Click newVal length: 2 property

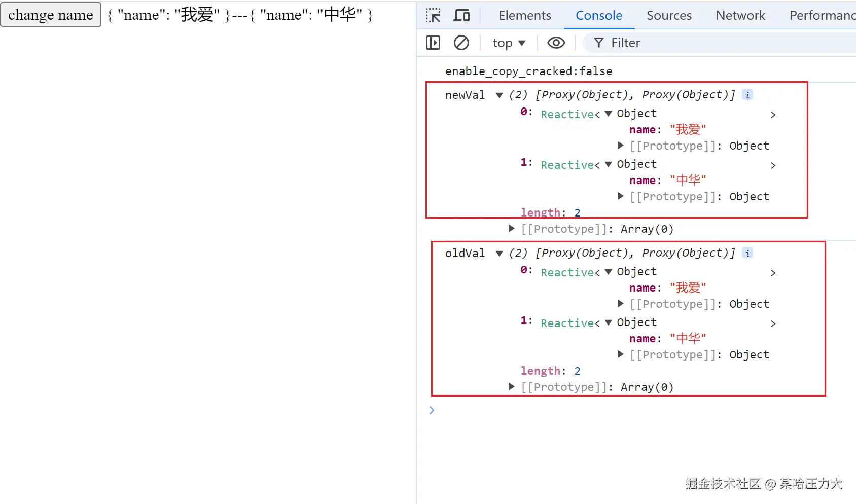point(550,212)
